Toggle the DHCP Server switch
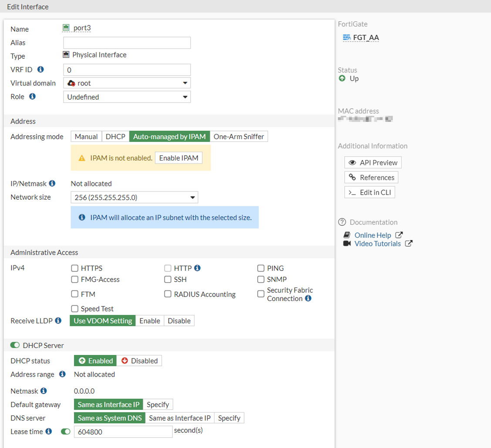The width and height of the screenshot is (491, 448). 15,345
